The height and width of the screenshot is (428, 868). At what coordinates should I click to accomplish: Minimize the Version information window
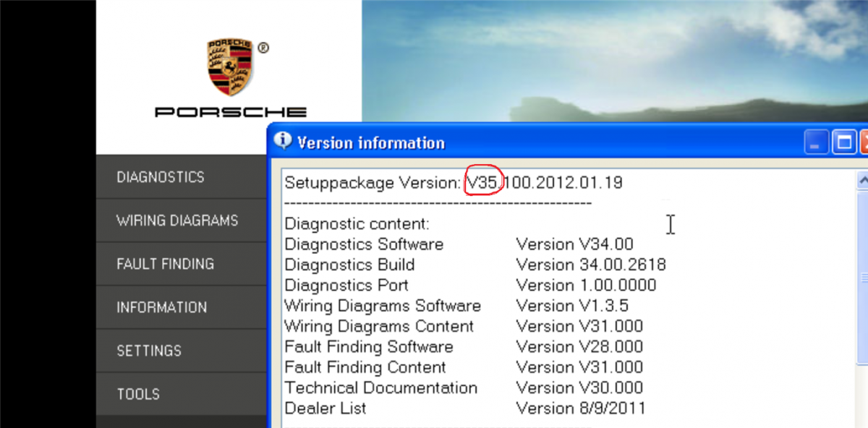818,142
